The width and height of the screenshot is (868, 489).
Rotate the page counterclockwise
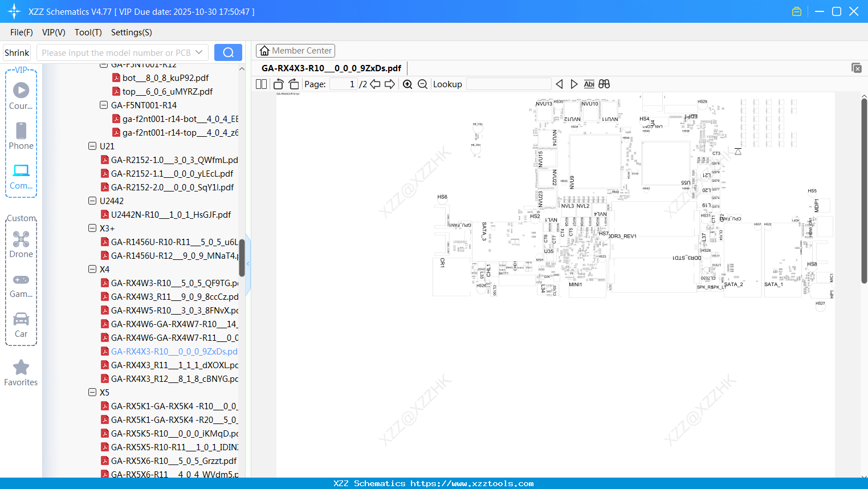[x=279, y=84]
